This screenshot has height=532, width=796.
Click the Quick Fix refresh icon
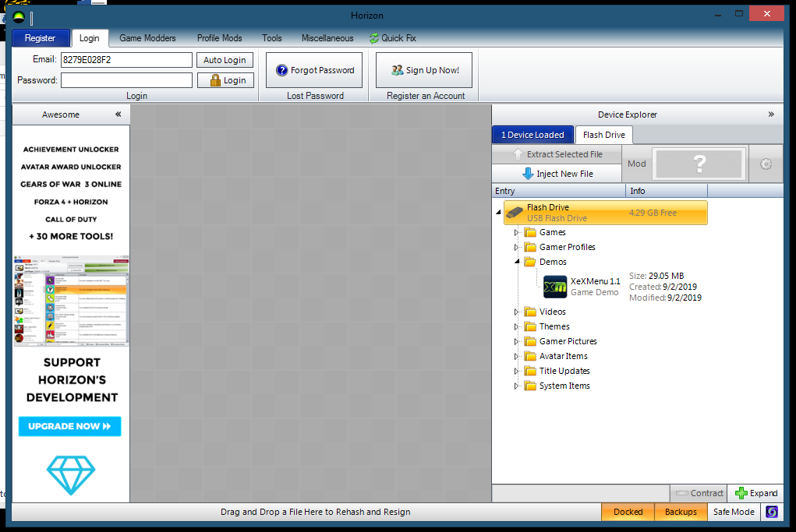[374, 38]
